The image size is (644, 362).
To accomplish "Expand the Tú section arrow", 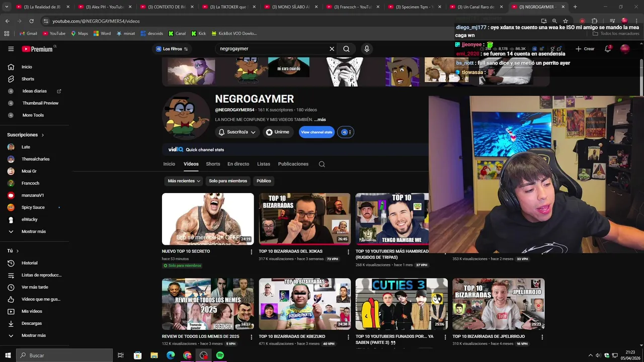I will (x=18, y=251).
